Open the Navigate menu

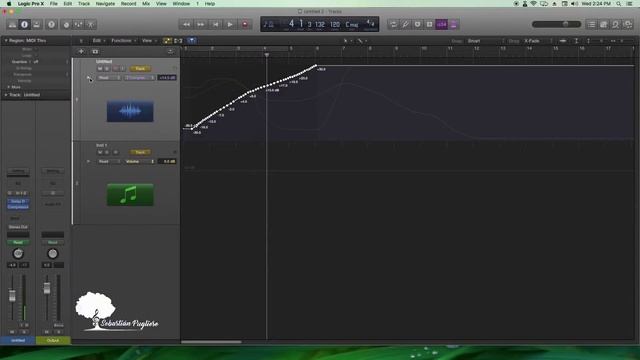[x=105, y=4]
